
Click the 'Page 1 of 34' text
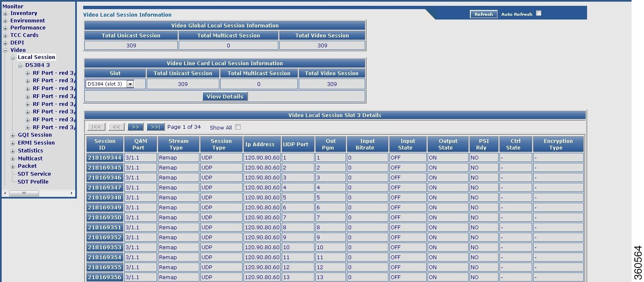[184, 127]
